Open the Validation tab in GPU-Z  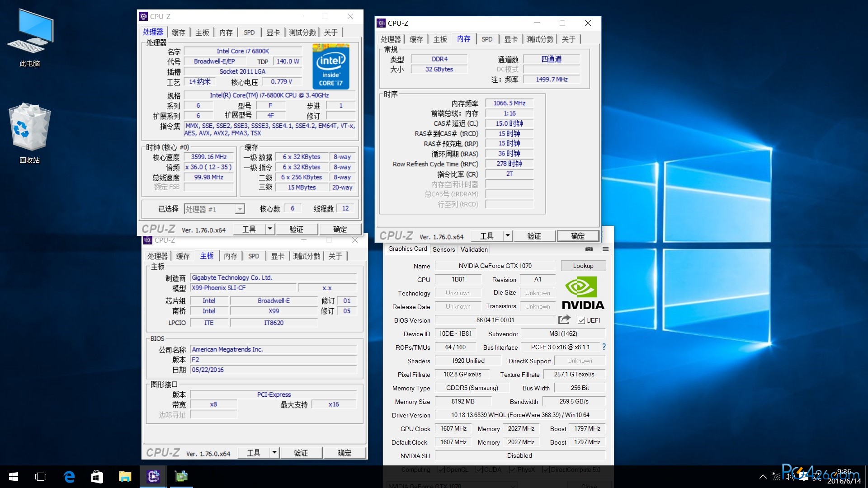[x=474, y=249]
